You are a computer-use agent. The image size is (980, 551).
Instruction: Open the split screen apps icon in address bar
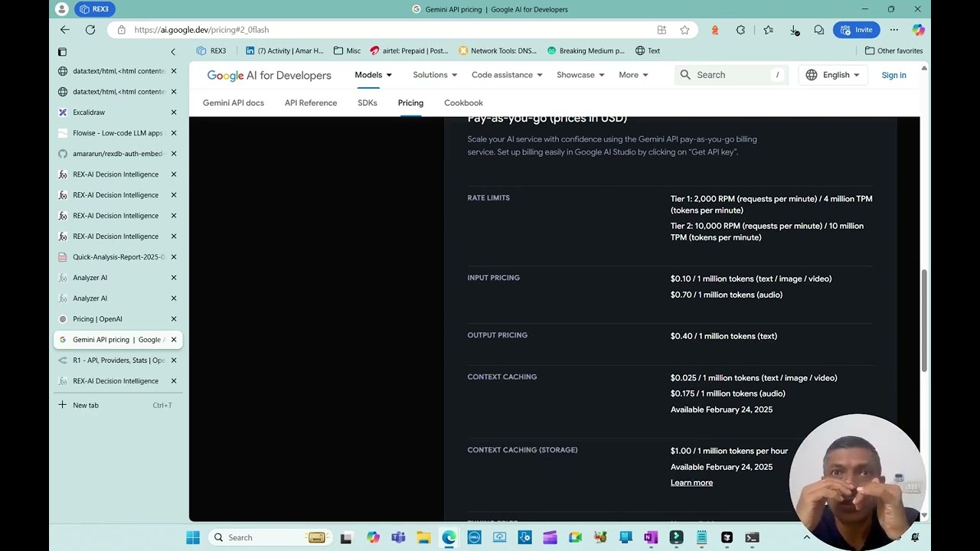click(x=661, y=30)
